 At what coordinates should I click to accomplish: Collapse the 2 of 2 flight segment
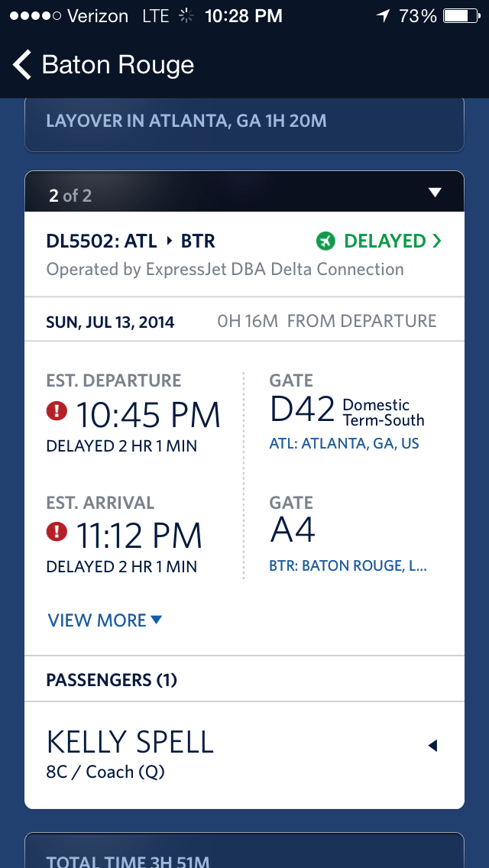[435, 193]
